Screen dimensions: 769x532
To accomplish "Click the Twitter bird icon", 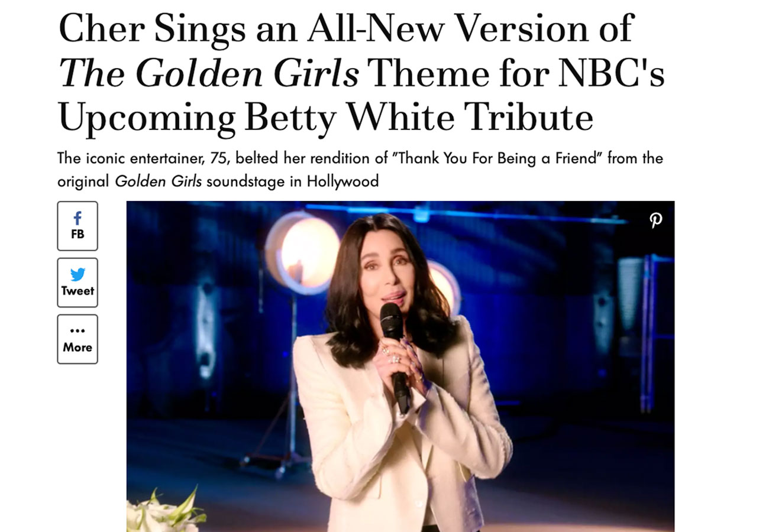I will (x=77, y=274).
